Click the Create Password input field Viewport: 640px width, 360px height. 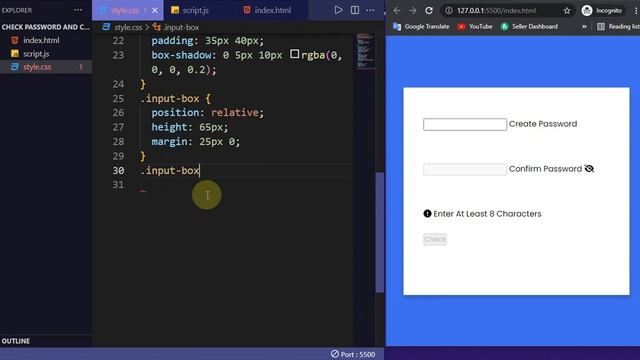(464, 124)
